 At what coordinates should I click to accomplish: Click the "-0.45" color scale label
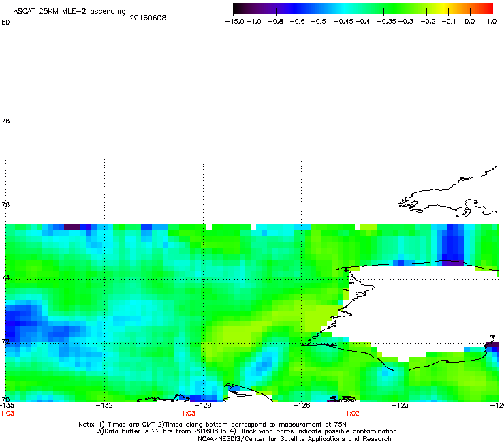(344, 22)
